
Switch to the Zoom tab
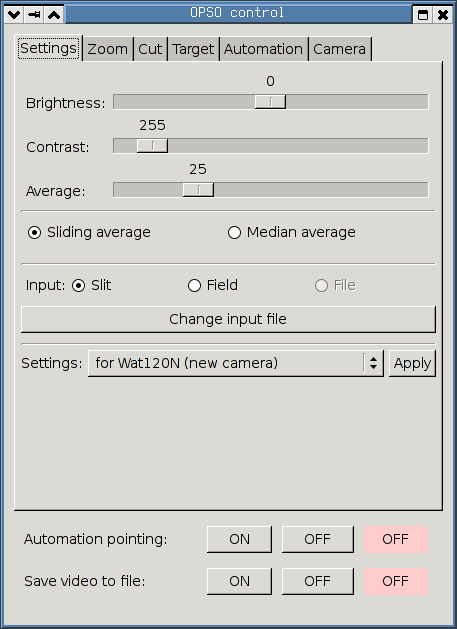click(108, 49)
